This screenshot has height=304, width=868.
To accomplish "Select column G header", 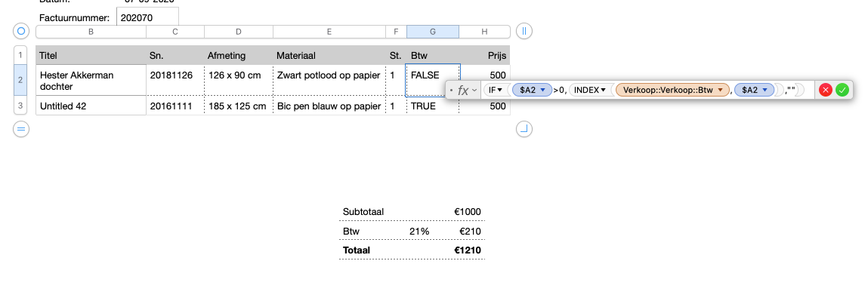I will tap(433, 32).
